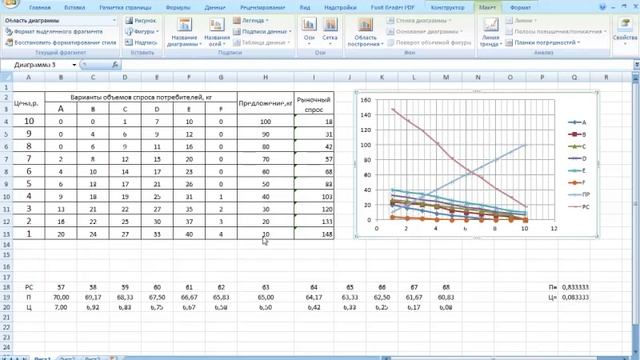Click cell with value 0,083333 in row 19

click(574, 297)
